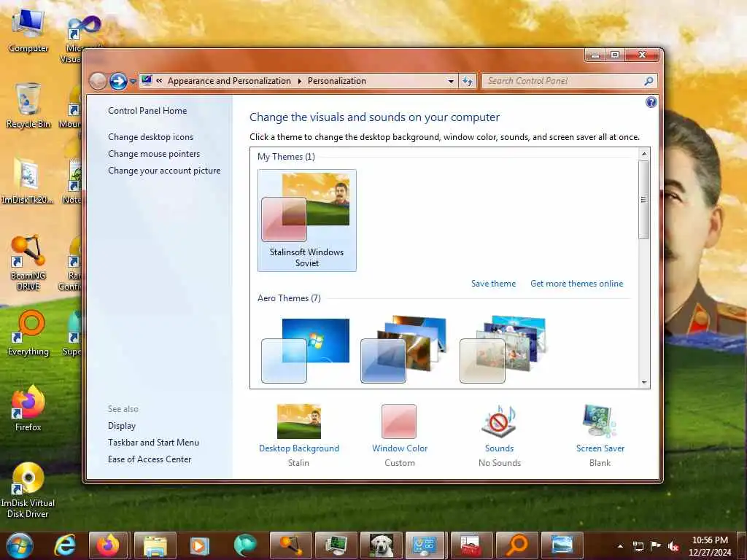The width and height of the screenshot is (747, 560).
Task: Open the Everything desktop shortcut
Action: 28,333
